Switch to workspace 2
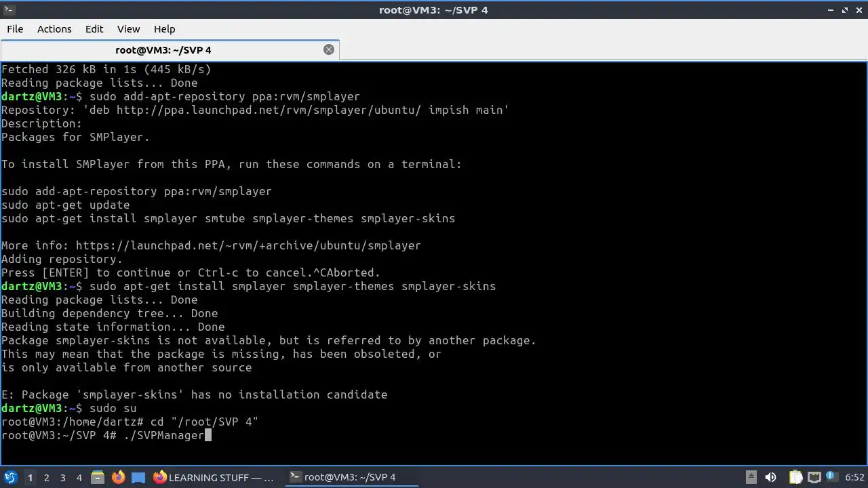868x488 pixels. [46, 478]
